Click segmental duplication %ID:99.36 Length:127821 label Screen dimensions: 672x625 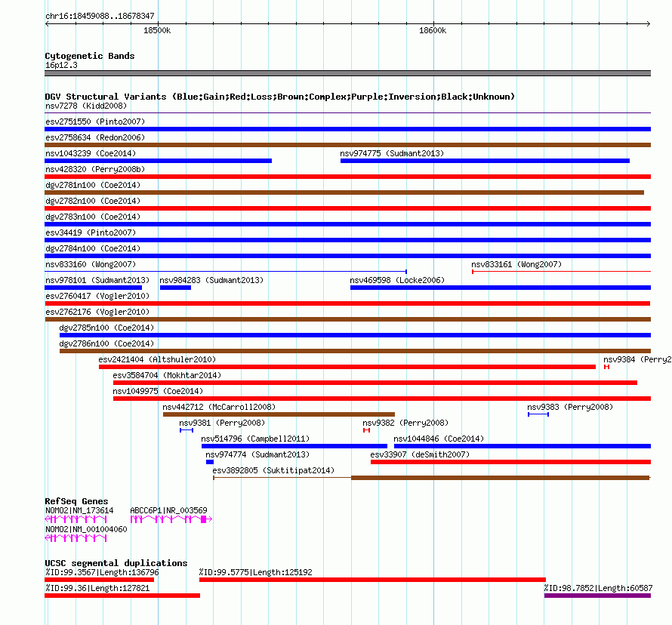(97, 588)
